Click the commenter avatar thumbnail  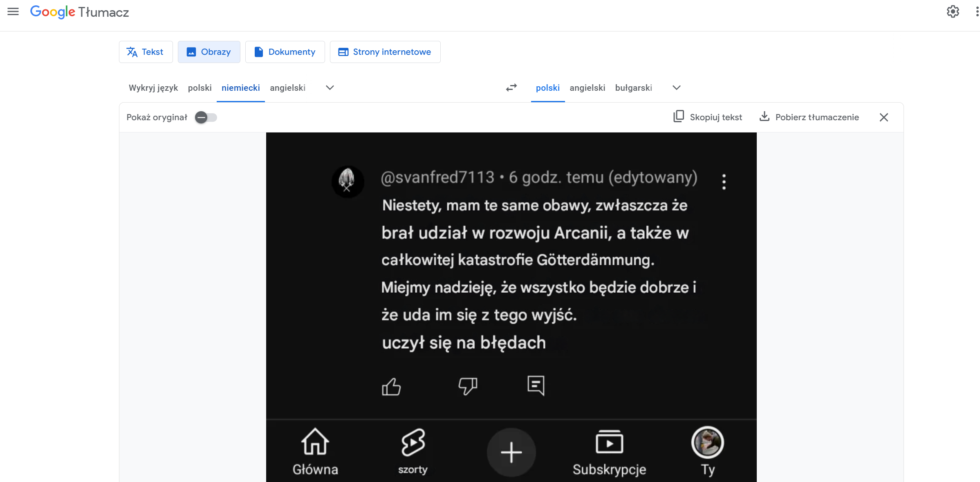[x=347, y=181]
